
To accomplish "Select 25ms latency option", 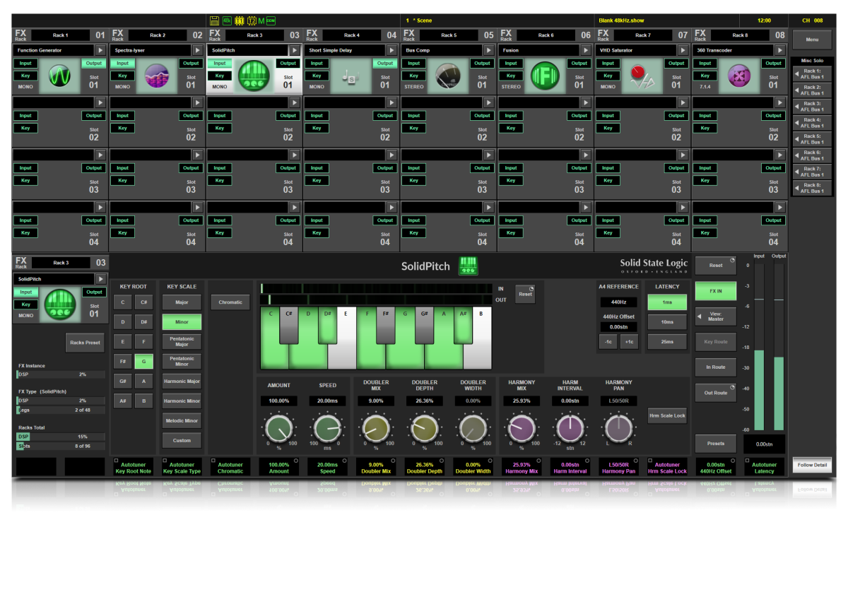I will click(x=667, y=341).
